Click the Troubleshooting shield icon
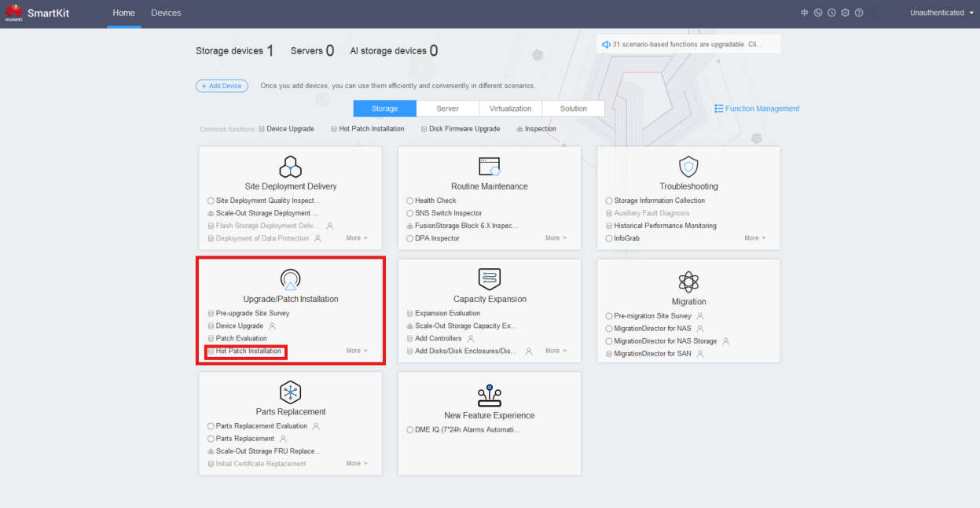This screenshot has height=508, width=980. [688, 167]
